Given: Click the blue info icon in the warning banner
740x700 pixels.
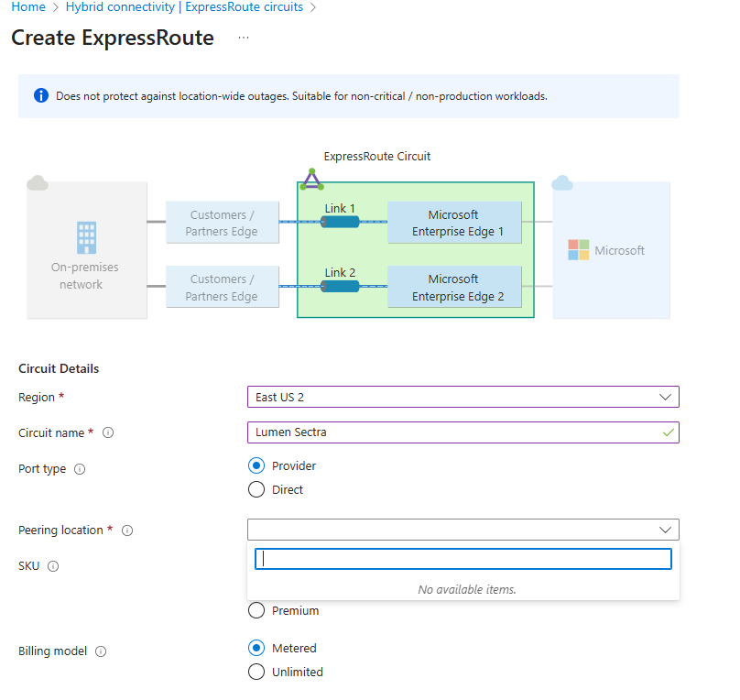Looking at the screenshot, I should click(x=41, y=95).
